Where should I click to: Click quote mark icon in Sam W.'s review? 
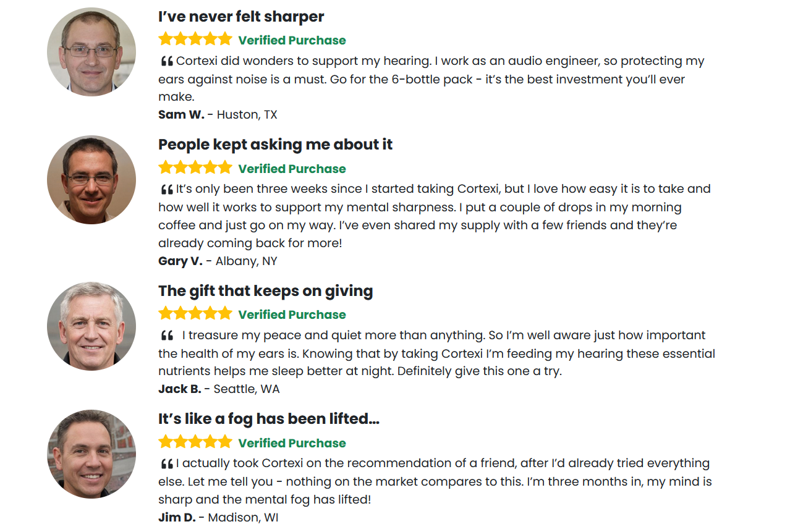point(166,61)
